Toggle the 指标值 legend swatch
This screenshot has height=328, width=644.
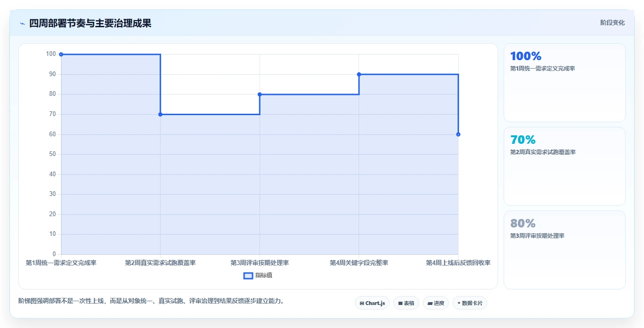coord(248,275)
